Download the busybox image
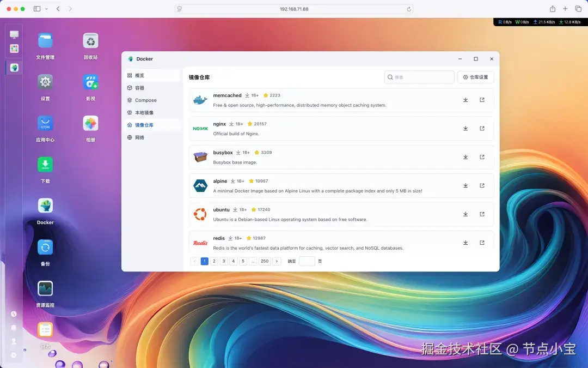 coord(465,157)
